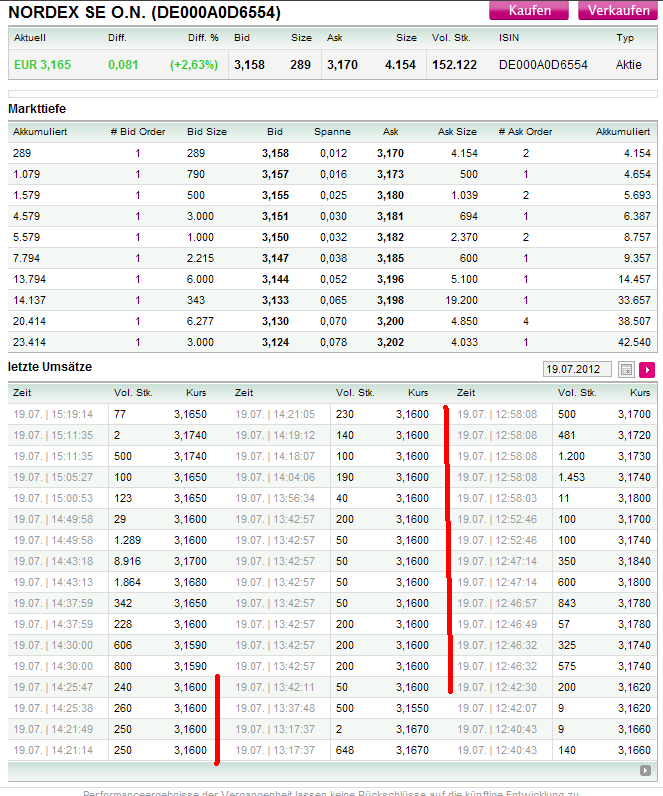
Task: Select the trade at 12:58:03
Action: coord(497,499)
